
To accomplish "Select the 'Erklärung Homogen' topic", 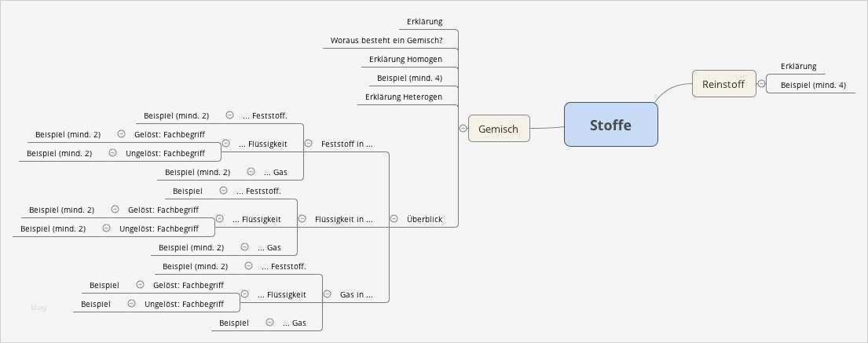I will [x=405, y=59].
